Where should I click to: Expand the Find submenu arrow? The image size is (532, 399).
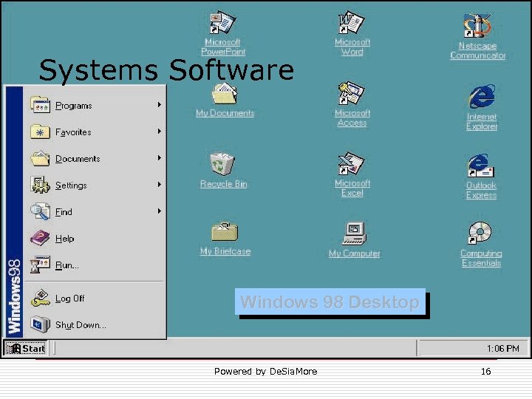coord(159,211)
